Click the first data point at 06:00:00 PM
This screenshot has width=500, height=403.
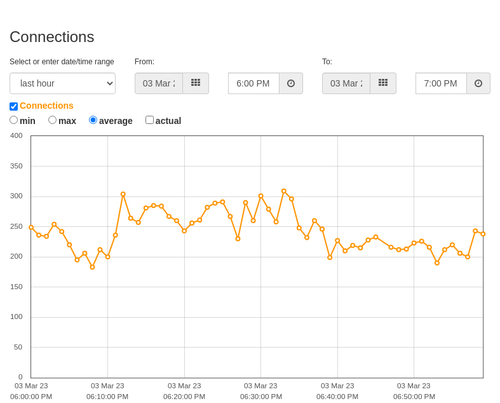[31, 227]
